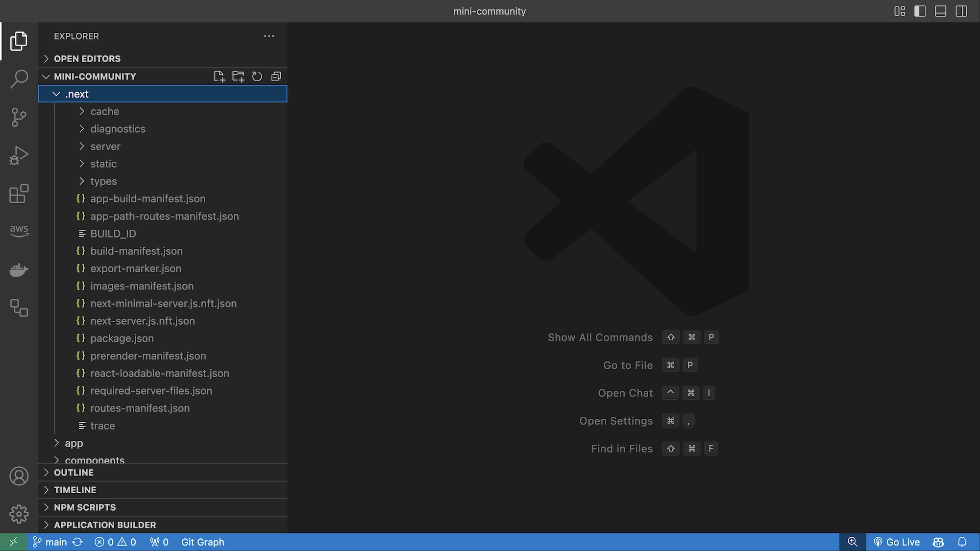Toggle the bottom panel visibility

click(x=940, y=11)
